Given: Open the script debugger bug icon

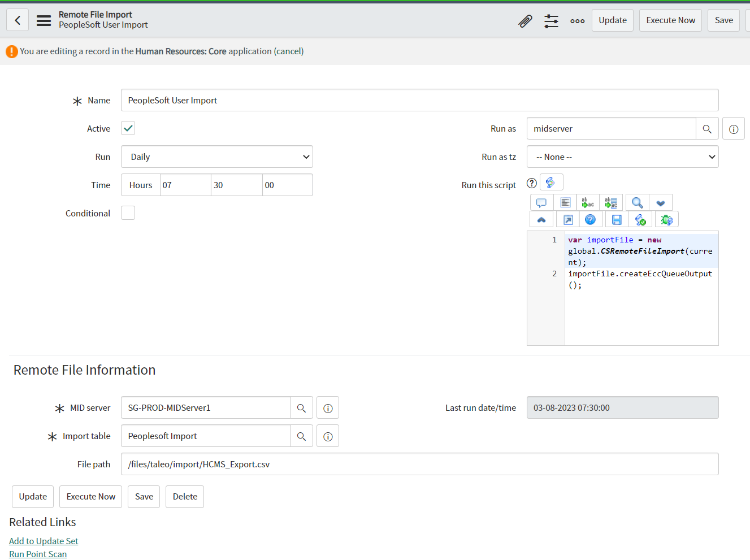Looking at the screenshot, I should (666, 220).
